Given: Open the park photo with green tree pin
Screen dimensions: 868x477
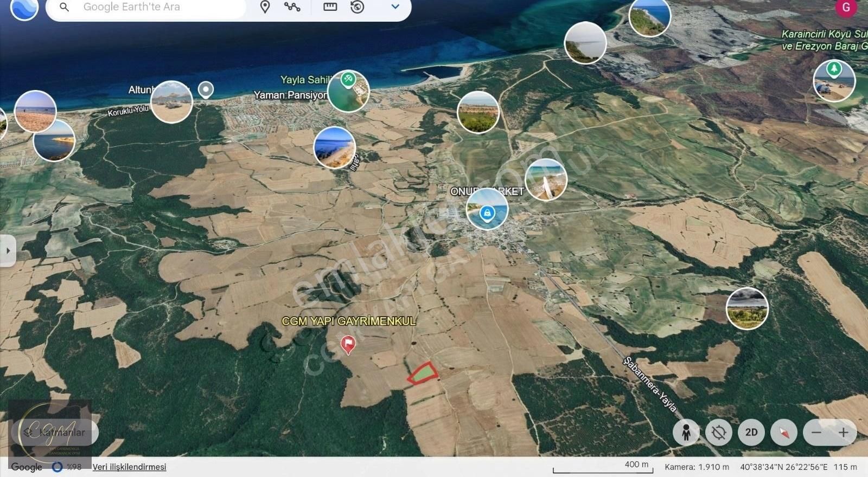Looking at the screenshot, I should pyautogui.click(x=834, y=81).
